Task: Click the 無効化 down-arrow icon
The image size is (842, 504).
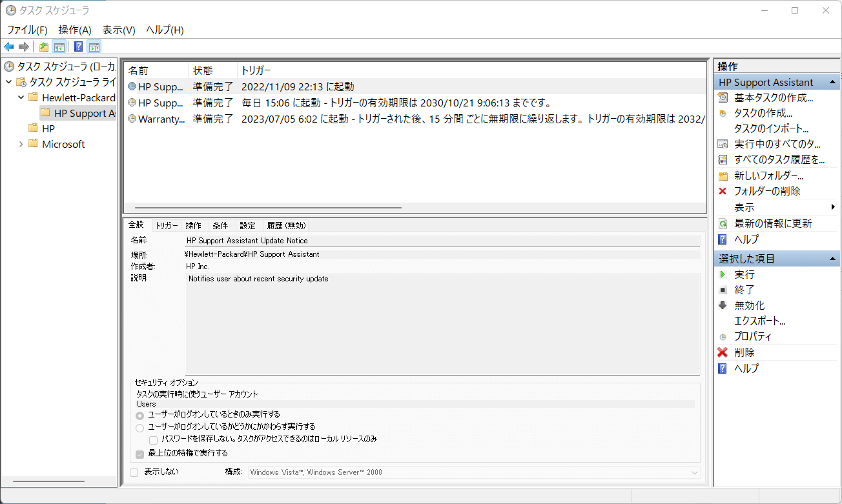Action: (x=723, y=305)
